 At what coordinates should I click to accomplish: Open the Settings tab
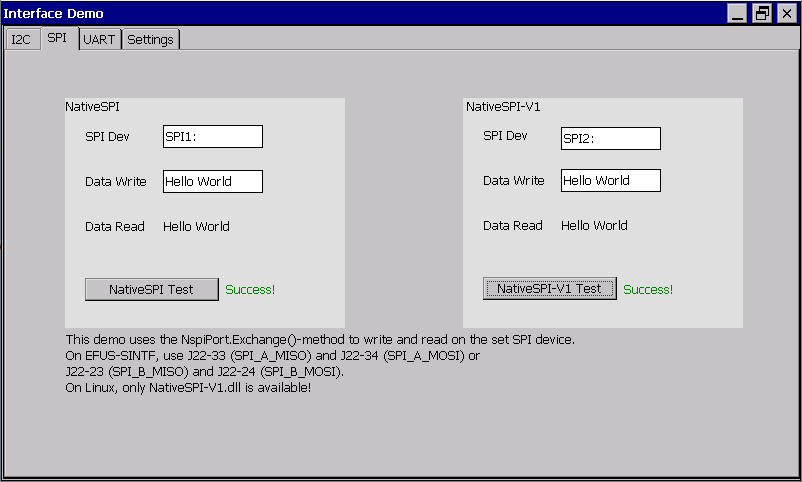click(150, 39)
